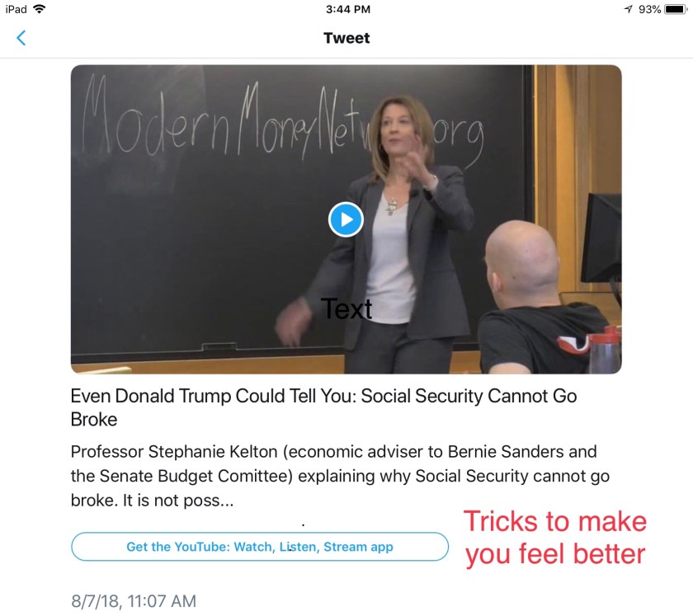Screen dimensions: 693x616
Task: Click the location services arrow icon
Action: click(x=628, y=9)
